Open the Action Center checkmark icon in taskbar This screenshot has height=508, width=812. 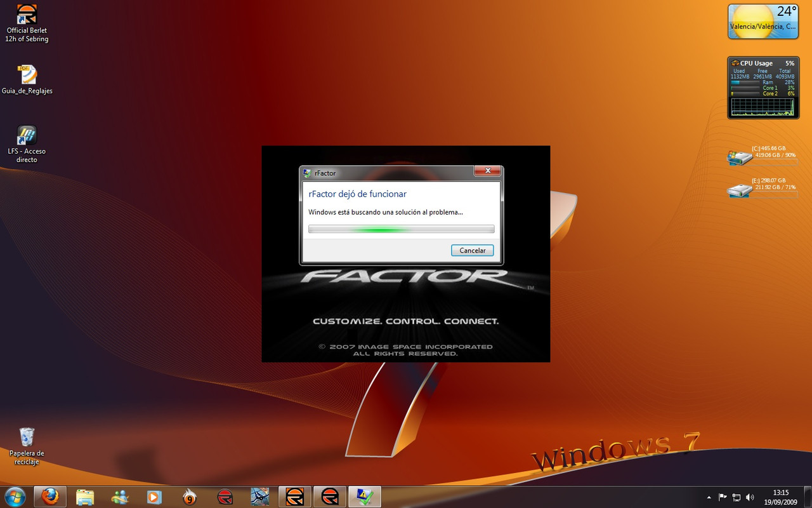point(365,496)
